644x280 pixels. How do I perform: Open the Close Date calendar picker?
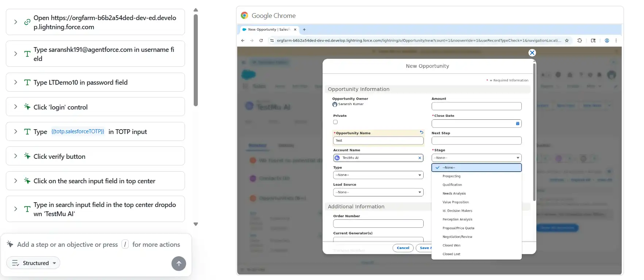[x=517, y=123]
